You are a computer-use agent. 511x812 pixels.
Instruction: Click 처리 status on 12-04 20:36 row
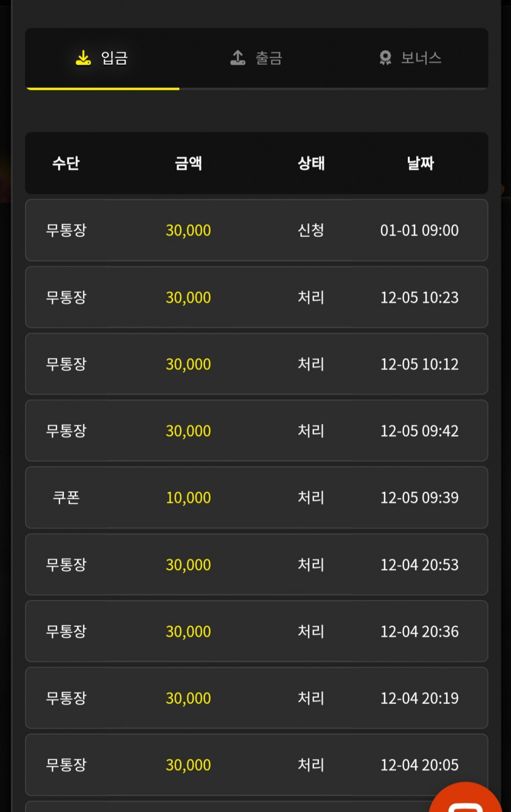pos(311,631)
